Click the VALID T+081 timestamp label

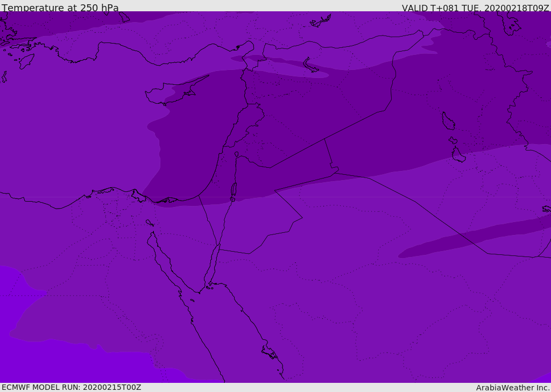[x=475, y=8]
